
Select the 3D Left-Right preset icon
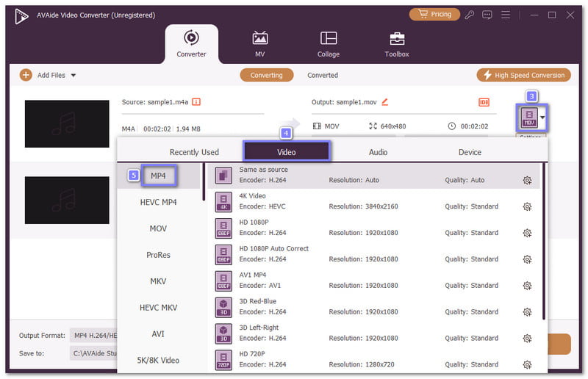(x=223, y=333)
